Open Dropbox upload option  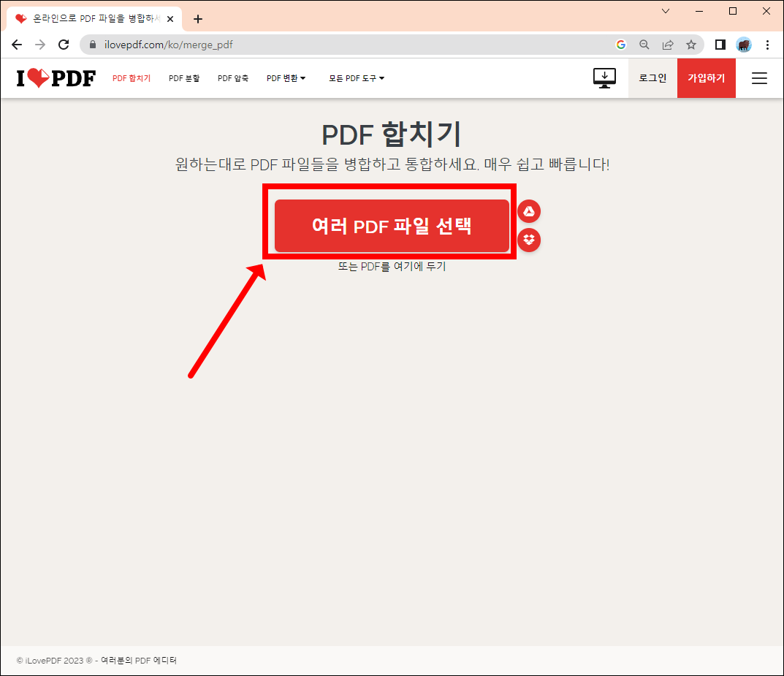click(528, 240)
